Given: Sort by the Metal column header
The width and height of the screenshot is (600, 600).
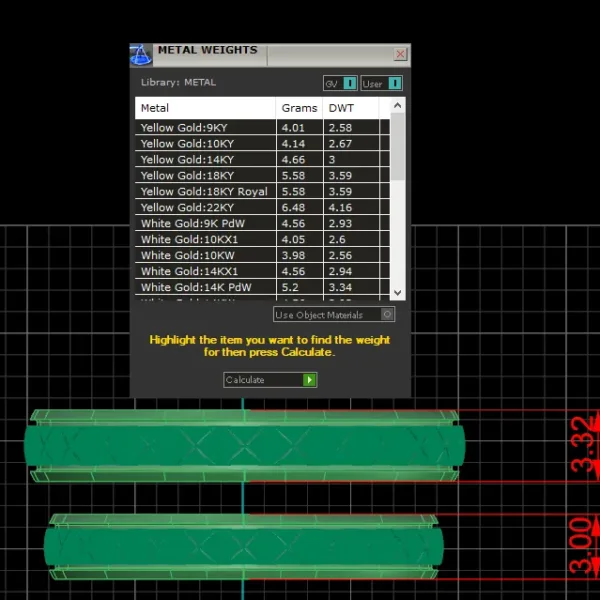Looking at the screenshot, I should (205, 108).
